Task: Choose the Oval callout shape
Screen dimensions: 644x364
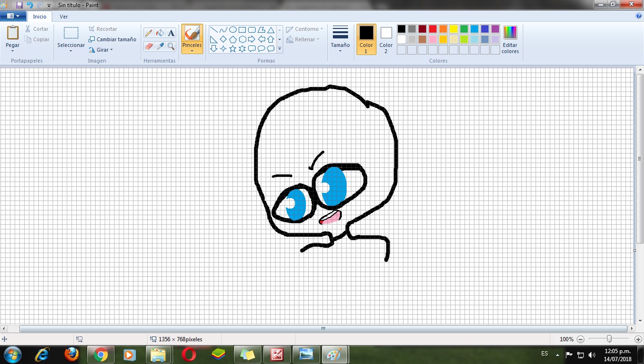Action: pyautogui.click(x=261, y=48)
